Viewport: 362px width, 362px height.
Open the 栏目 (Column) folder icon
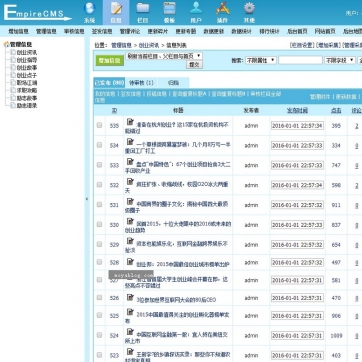(x=143, y=8)
